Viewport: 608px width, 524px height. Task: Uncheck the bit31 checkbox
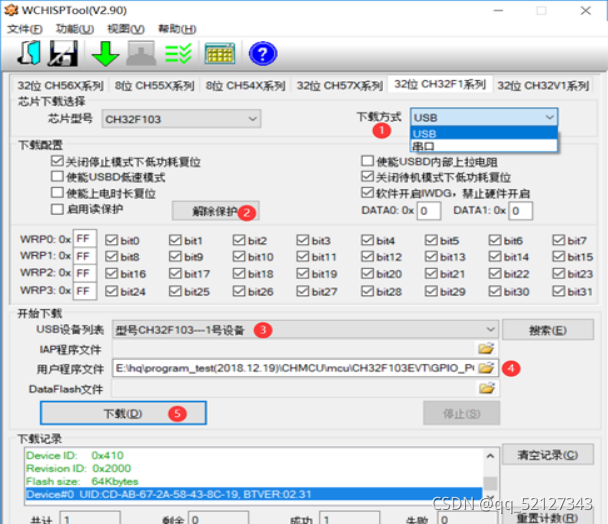tap(558, 291)
